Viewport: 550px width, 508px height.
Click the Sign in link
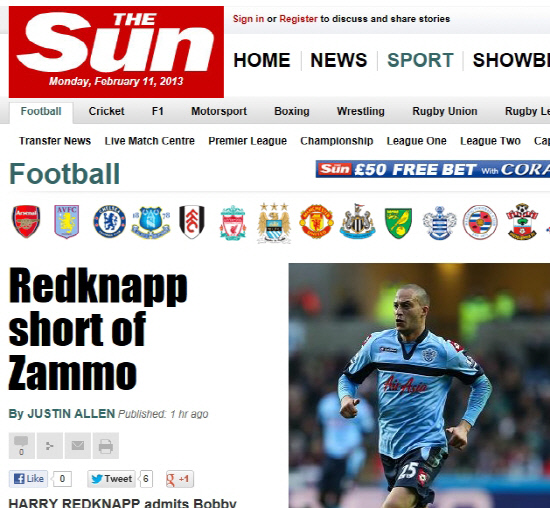[248, 19]
